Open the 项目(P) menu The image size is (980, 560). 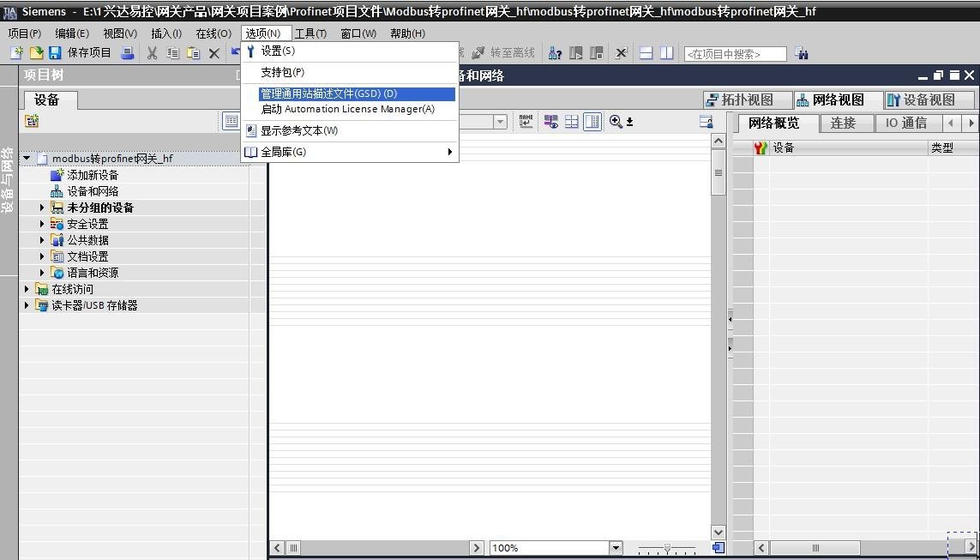tap(24, 33)
